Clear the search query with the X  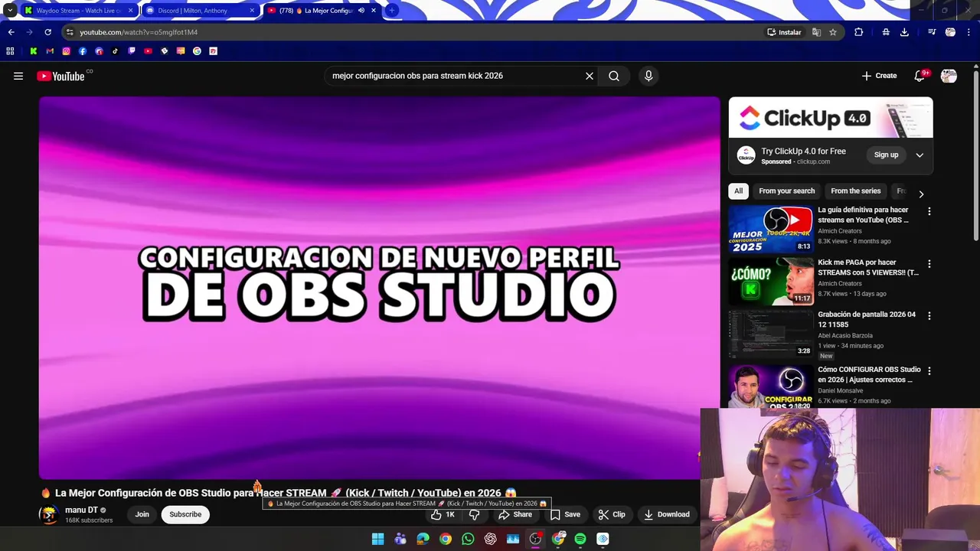590,76
